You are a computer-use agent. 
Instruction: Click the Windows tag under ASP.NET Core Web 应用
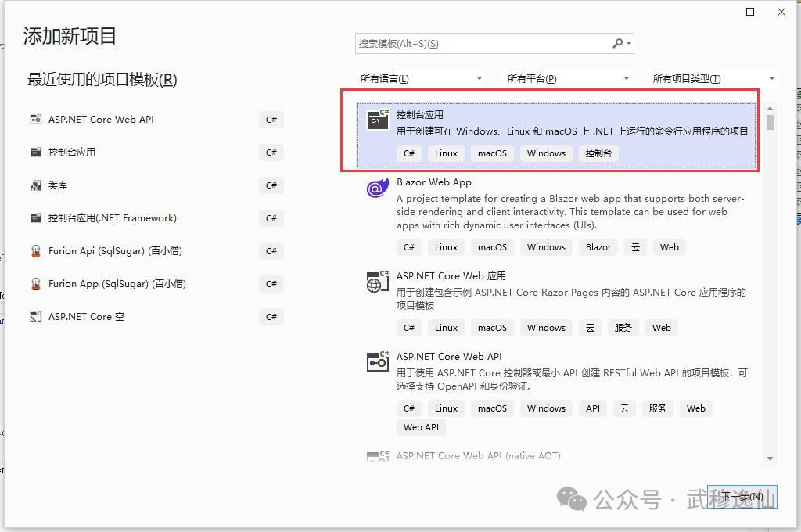pyautogui.click(x=546, y=328)
